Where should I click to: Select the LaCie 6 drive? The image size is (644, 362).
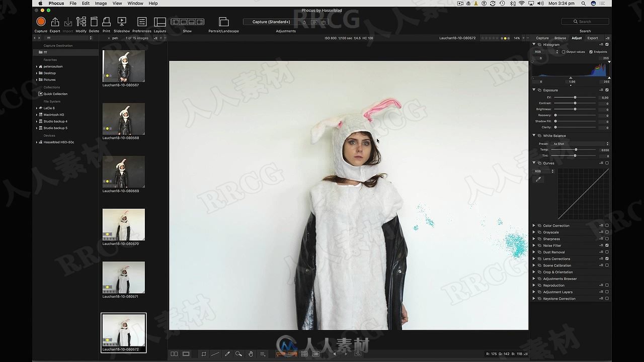(x=49, y=108)
